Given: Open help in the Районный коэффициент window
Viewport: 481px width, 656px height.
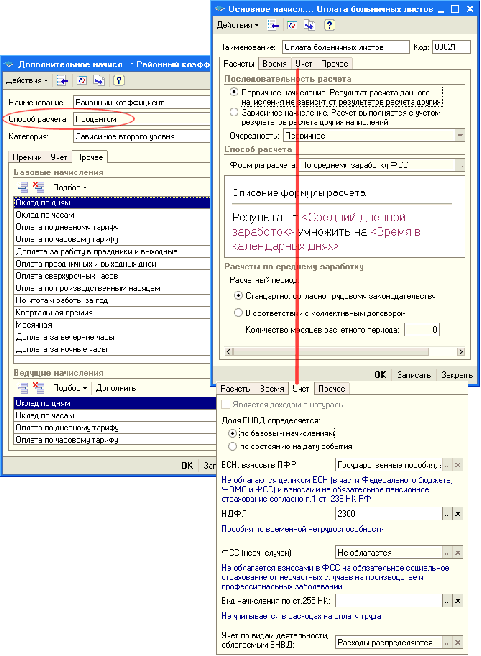Looking at the screenshot, I should coord(119,80).
